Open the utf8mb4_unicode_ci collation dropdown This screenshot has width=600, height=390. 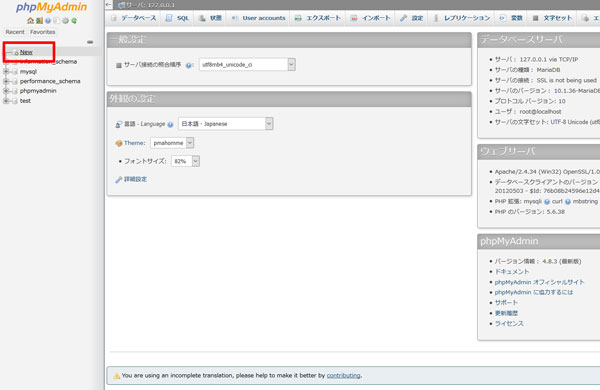[x=247, y=65]
